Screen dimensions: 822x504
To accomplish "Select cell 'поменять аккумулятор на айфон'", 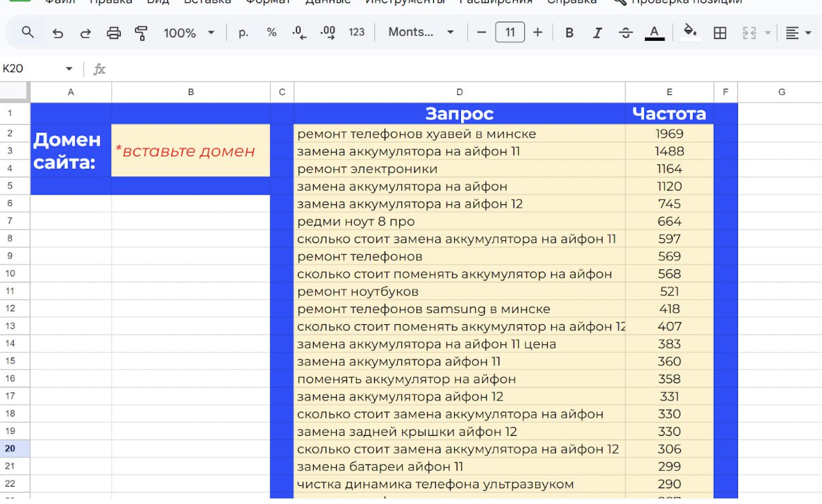I will pyautogui.click(x=459, y=378).
